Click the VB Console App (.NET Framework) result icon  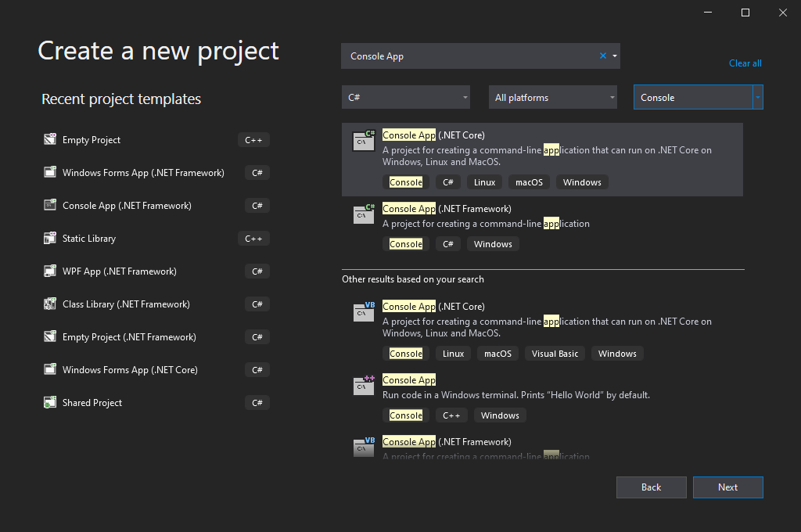(x=364, y=448)
